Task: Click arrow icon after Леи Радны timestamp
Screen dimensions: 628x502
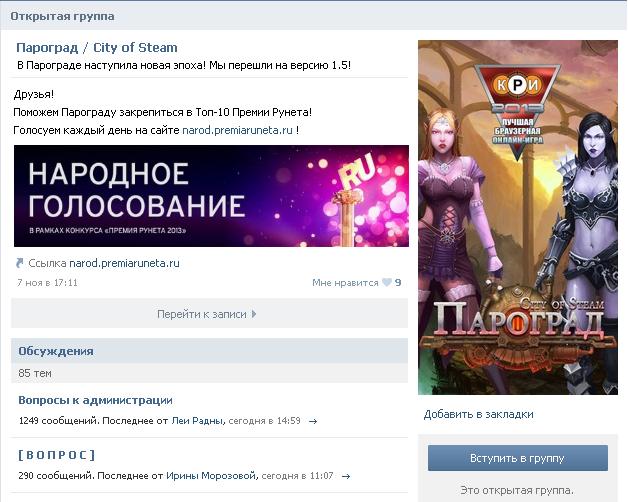Action: point(313,421)
